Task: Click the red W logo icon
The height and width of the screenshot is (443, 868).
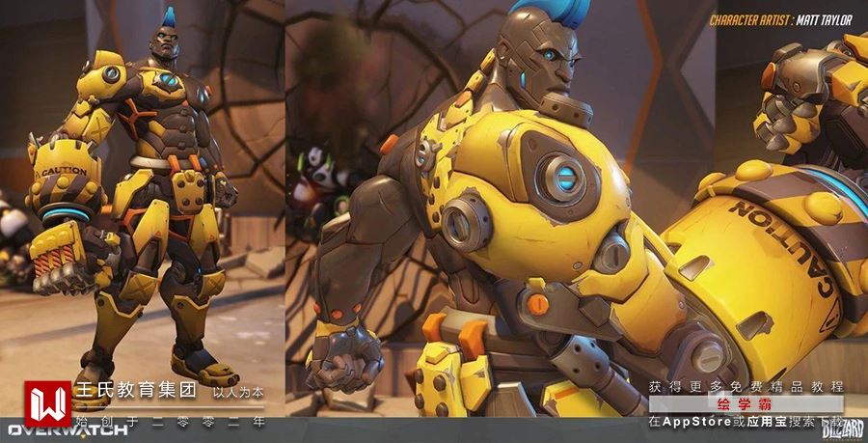Action: tap(47, 403)
